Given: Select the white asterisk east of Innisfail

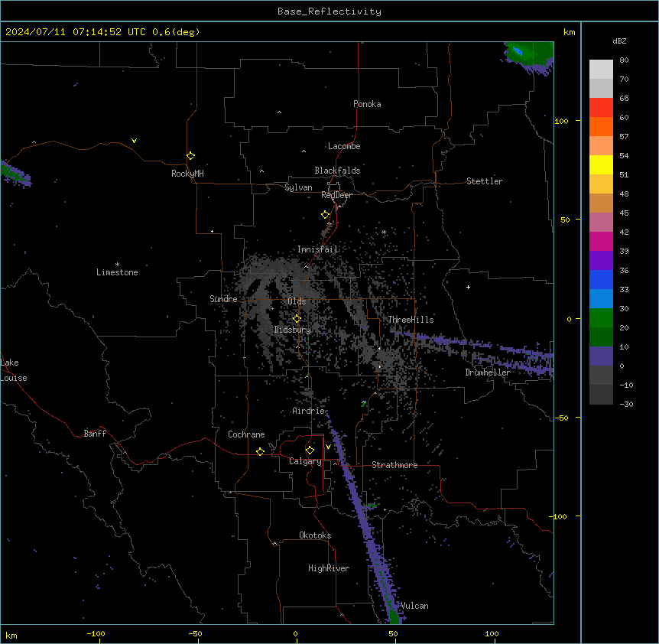Looking at the screenshot, I should tap(384, 232).
